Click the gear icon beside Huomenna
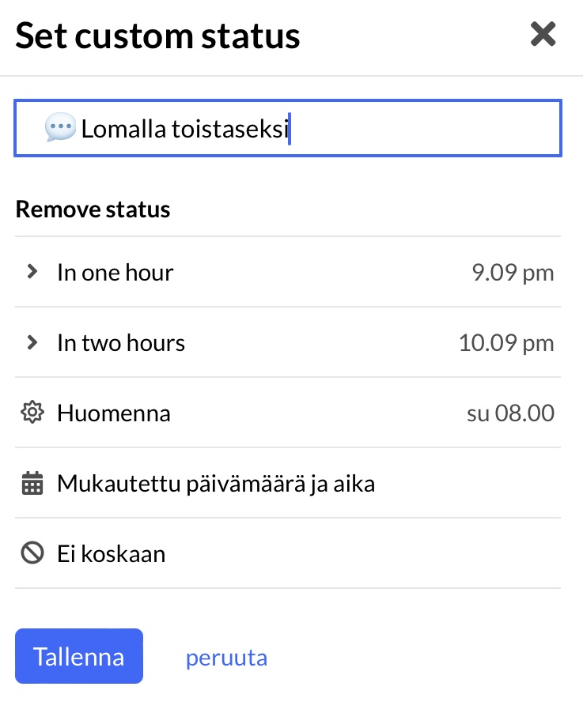 (x=32, y=413)
